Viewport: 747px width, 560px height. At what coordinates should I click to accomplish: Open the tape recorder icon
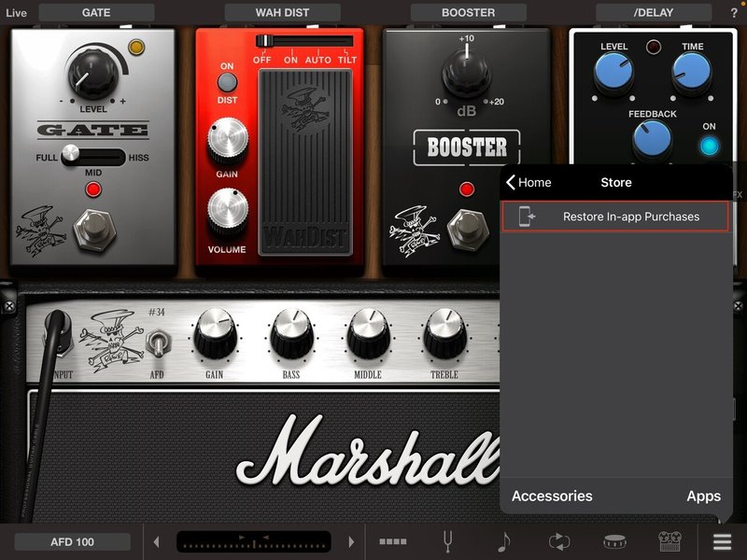click(669, 541)
